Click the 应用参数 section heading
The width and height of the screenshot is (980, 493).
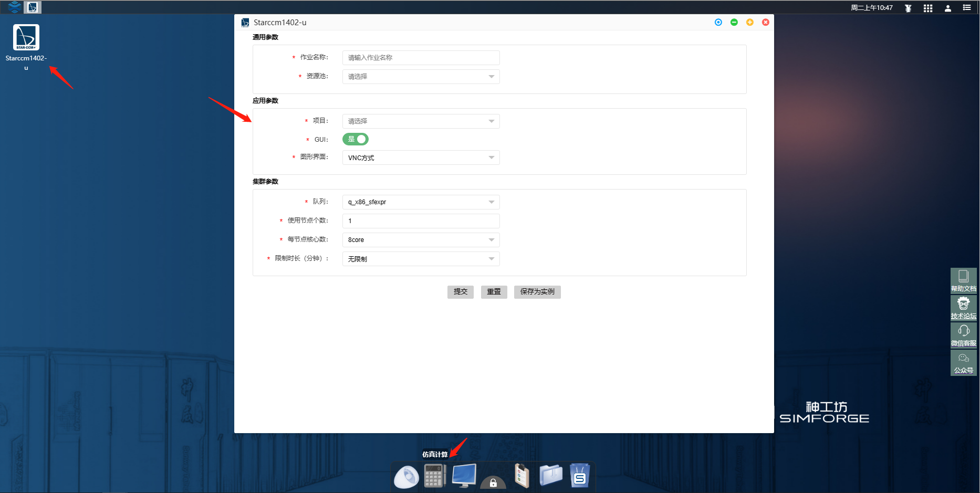[265, 101]
